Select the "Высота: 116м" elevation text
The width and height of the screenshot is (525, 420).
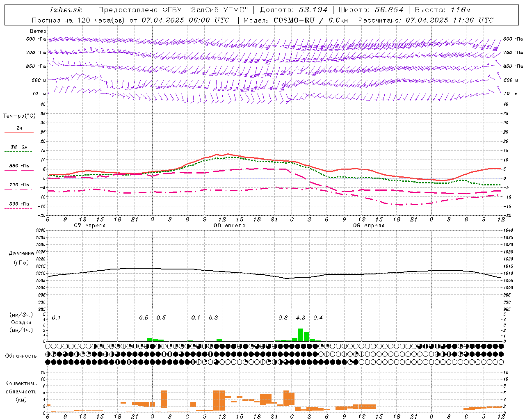[443, 10]
